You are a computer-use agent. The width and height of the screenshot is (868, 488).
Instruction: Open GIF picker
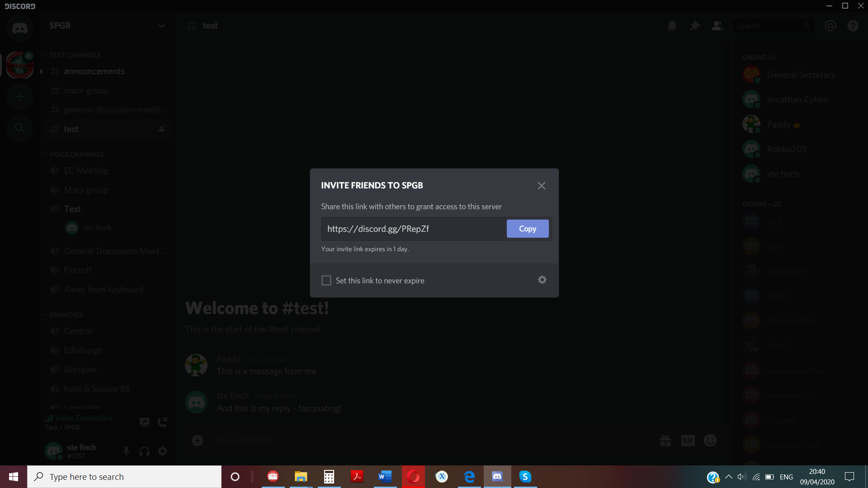coord(688,441)
